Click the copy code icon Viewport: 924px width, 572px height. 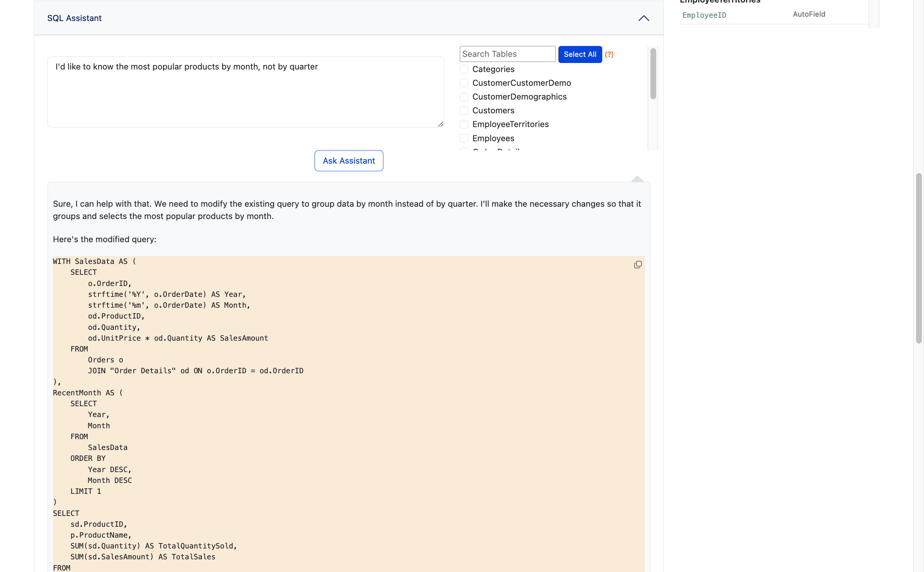[638, 265]
